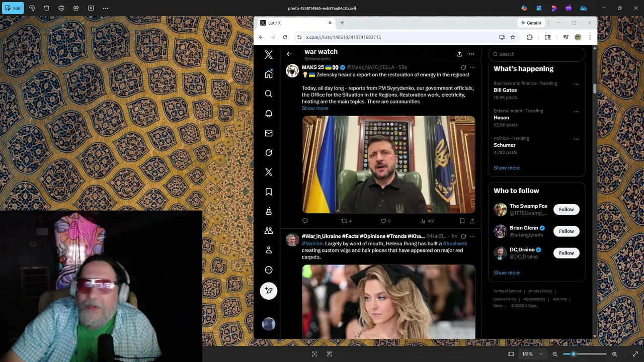The image size is (644, 362).
Task: Open Chrome three-dot menu
Action: [x=590, y=37]
